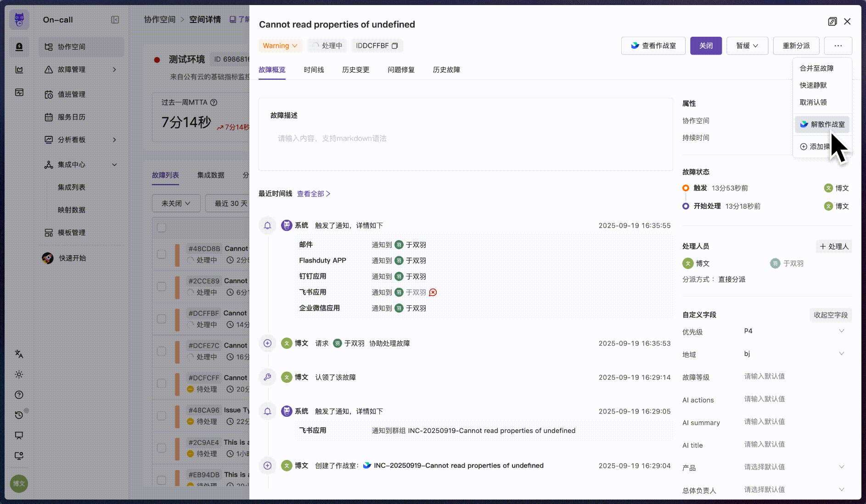This screenshot has width=866, height=504.
Task: Switch to the 时间线 tab
Action: click(314, 70)
